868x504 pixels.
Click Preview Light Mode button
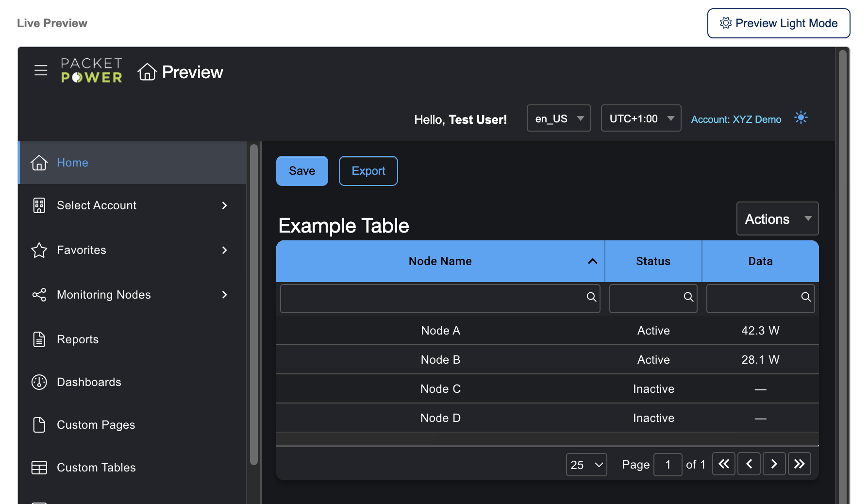tap(779, 23)
